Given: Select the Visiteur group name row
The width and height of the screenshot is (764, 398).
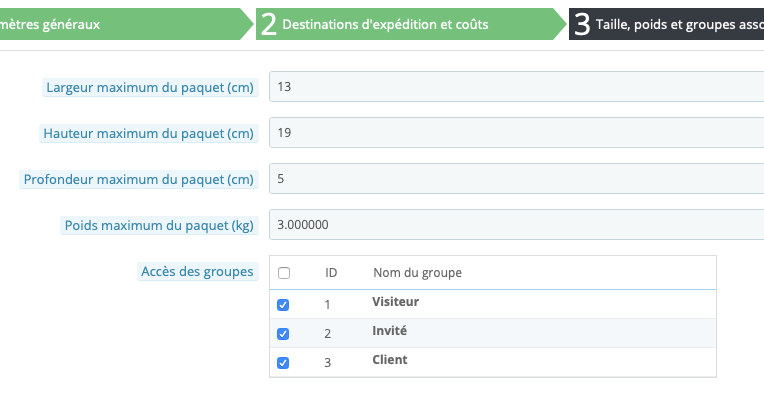Looking at the screenshot, I should coord(493,304).
